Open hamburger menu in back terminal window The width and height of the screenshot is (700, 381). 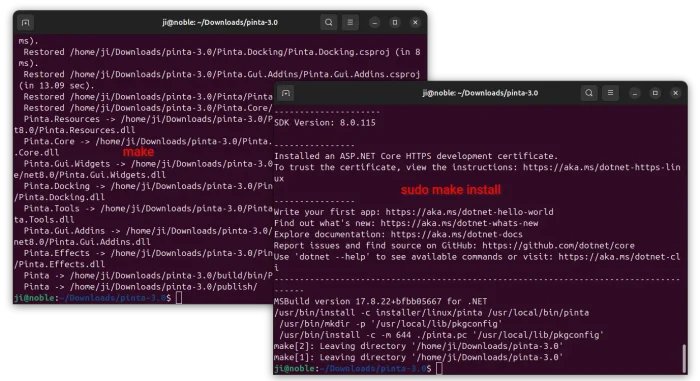tap(350, 22)
